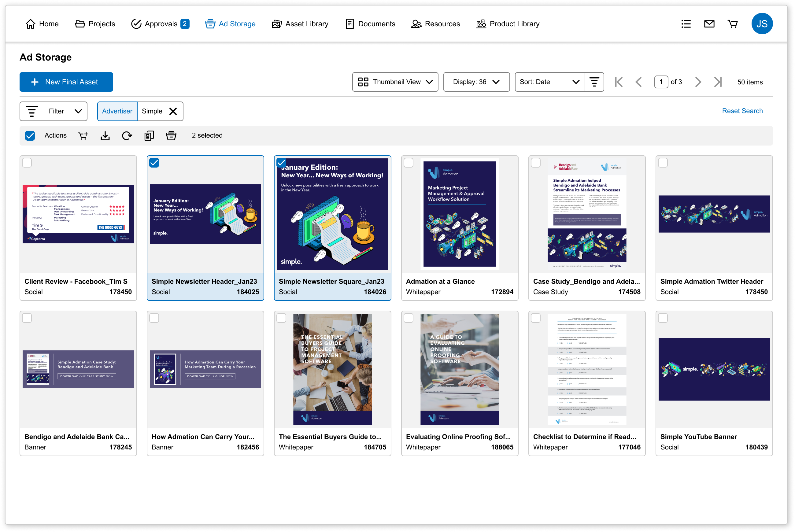
Task: Open the Thumbnail View dropdown
Action: 395,82
